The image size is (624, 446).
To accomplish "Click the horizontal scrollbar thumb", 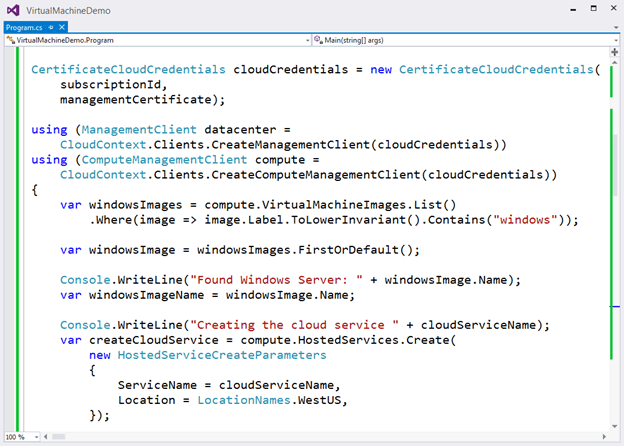I will (x=58, y=437).
